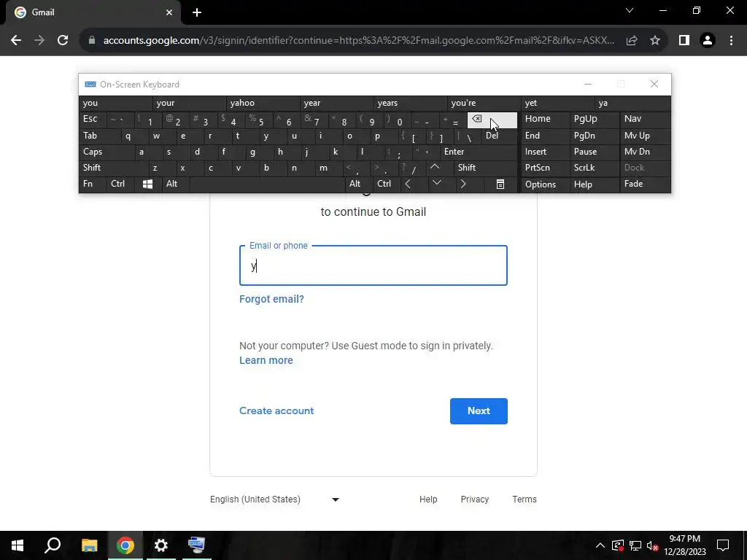The image size is (747, 560).
Task: Click the Forgot email? link
Action: coord(271,299)
